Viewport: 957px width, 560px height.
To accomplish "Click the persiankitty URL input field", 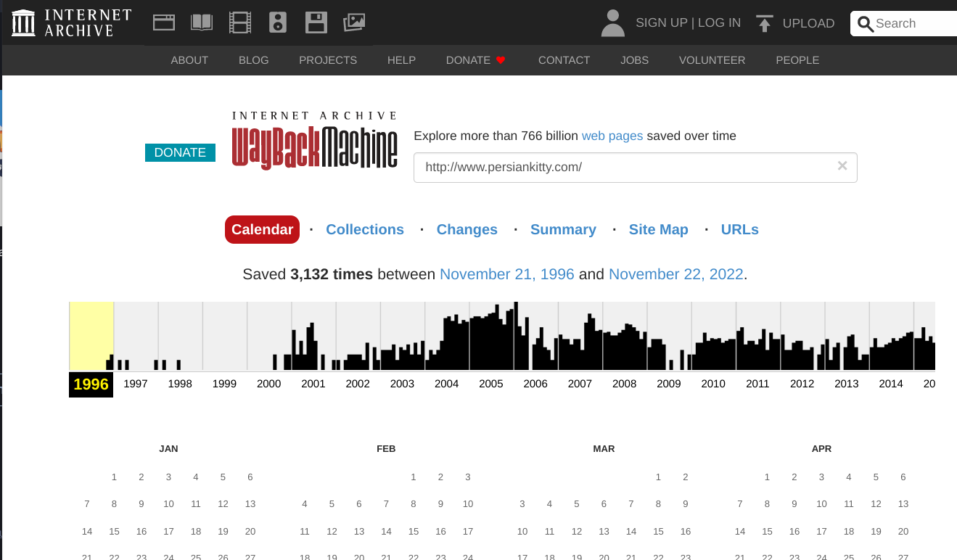I will point(635,167).
